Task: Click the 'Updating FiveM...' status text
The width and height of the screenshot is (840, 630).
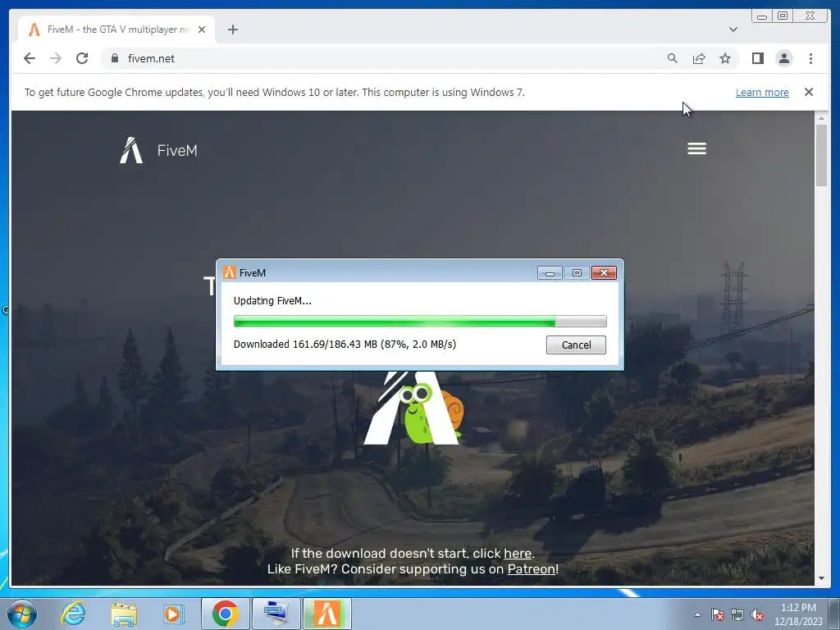Action: click(272, 301)
